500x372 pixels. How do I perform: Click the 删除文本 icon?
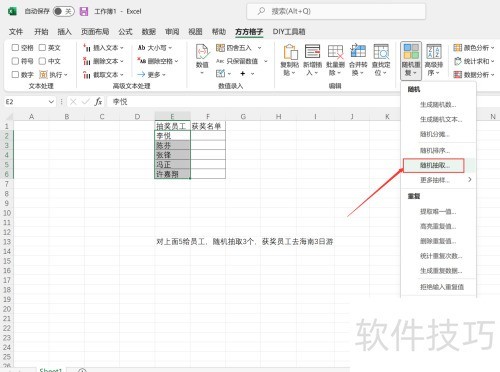click(x=87, y=61)
